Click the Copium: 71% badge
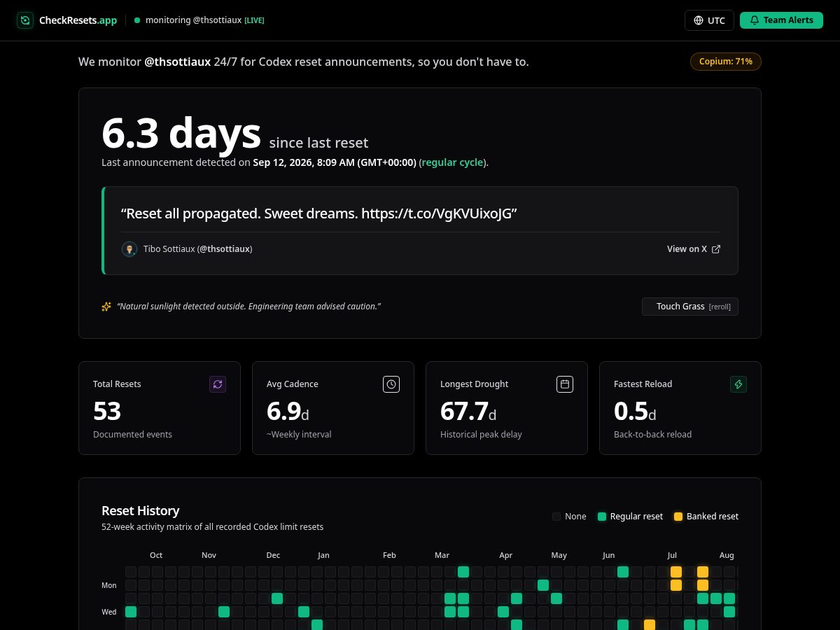 coord(725,62)
